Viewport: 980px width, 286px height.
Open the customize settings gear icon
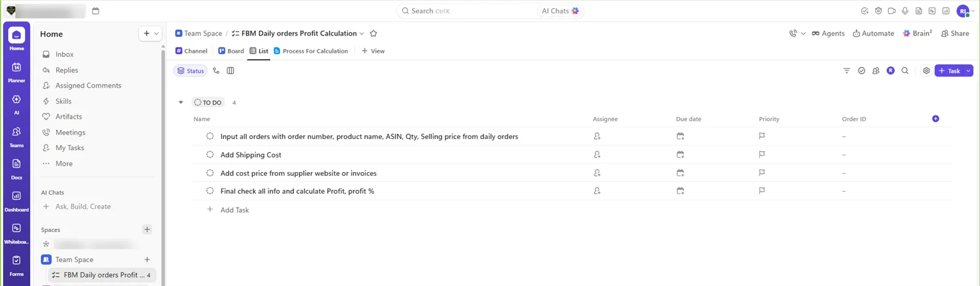click(926, 71)
